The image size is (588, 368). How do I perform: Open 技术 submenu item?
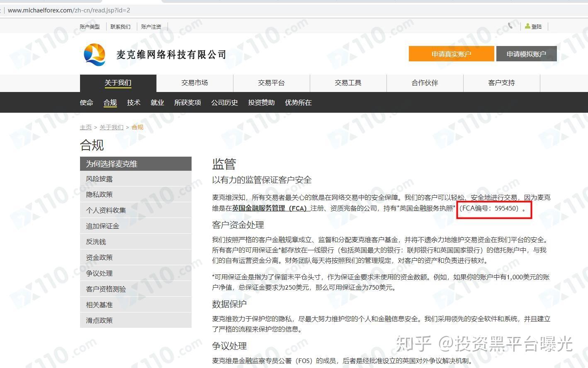tap(134, 102)
